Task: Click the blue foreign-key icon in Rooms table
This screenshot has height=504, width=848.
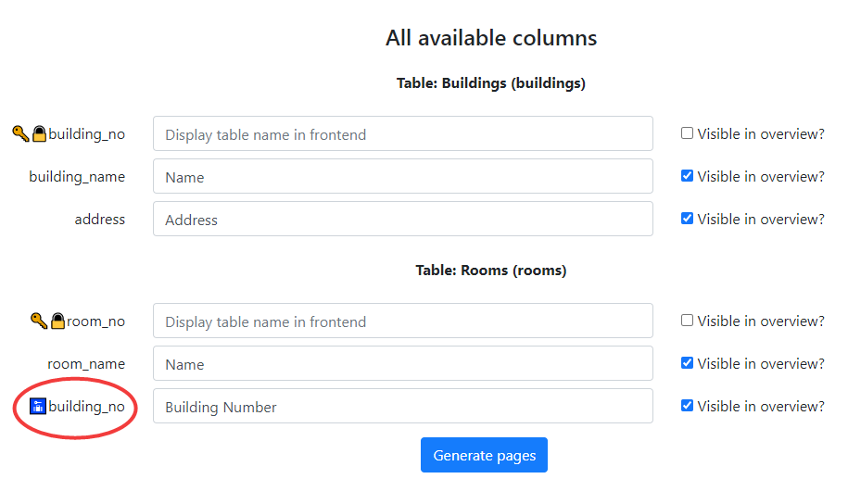Action: point(38,406)
